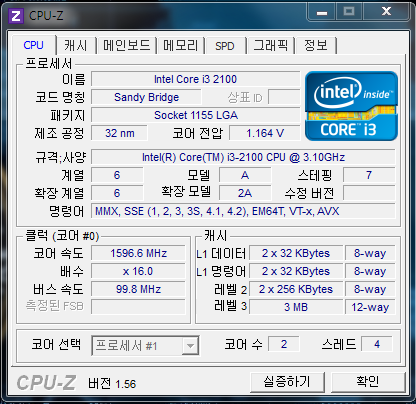Switch to the 캐시 tab
The width and height of the screenshot is (416, 404).
point(76,45)
